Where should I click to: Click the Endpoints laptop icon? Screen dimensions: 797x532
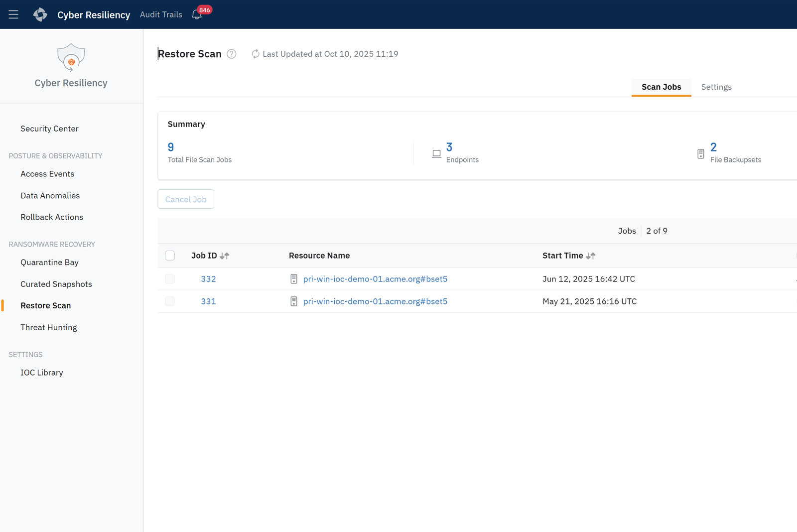436,154
